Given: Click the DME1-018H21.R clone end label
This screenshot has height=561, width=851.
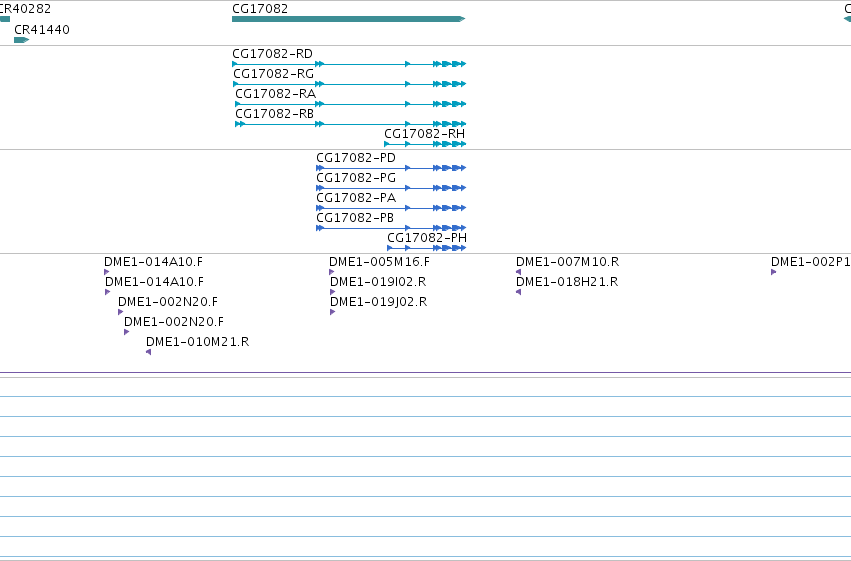Looking at the screenshot, I should coord(567,282).
